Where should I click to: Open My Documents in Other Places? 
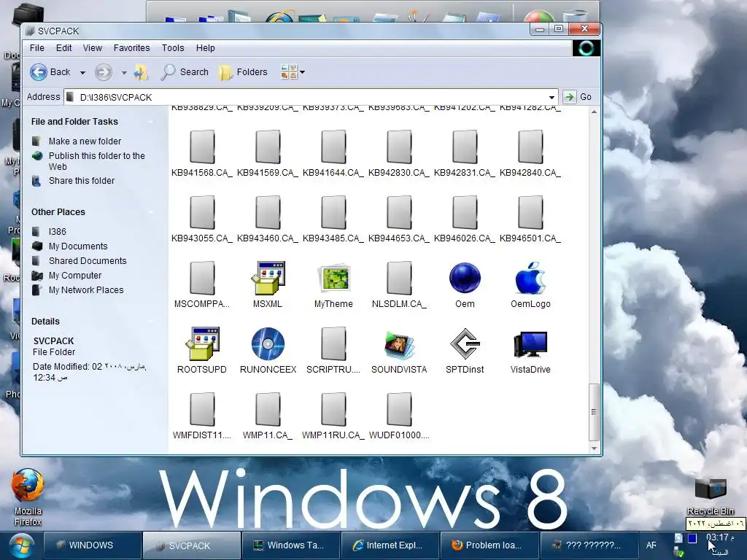(x=78, y=246)
